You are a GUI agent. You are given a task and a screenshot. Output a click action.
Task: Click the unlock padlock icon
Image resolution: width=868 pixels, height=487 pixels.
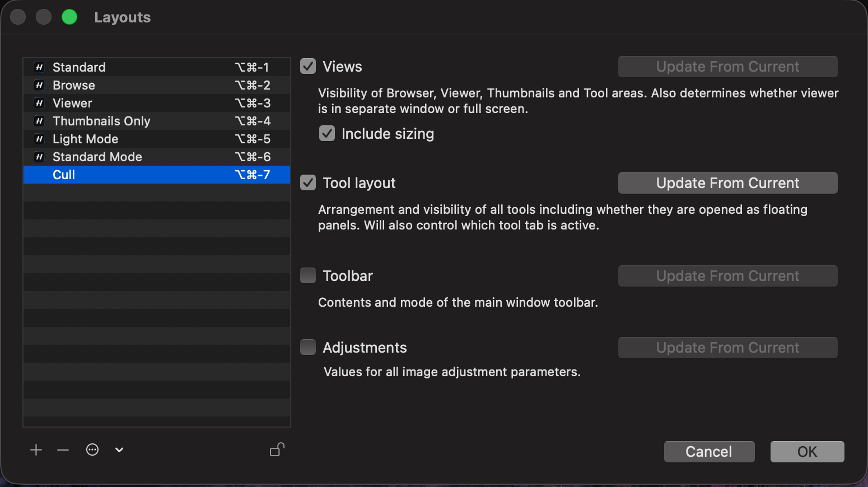click(277, 449)
